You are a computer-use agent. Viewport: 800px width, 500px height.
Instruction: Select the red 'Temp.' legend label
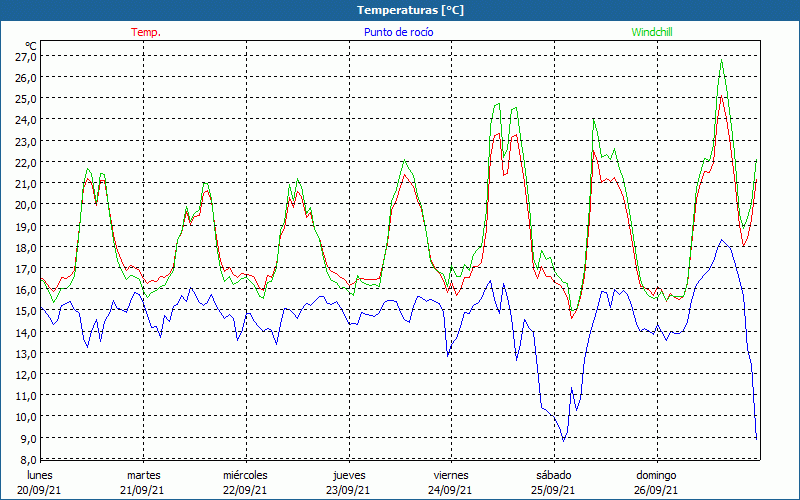tap(146, 32)
